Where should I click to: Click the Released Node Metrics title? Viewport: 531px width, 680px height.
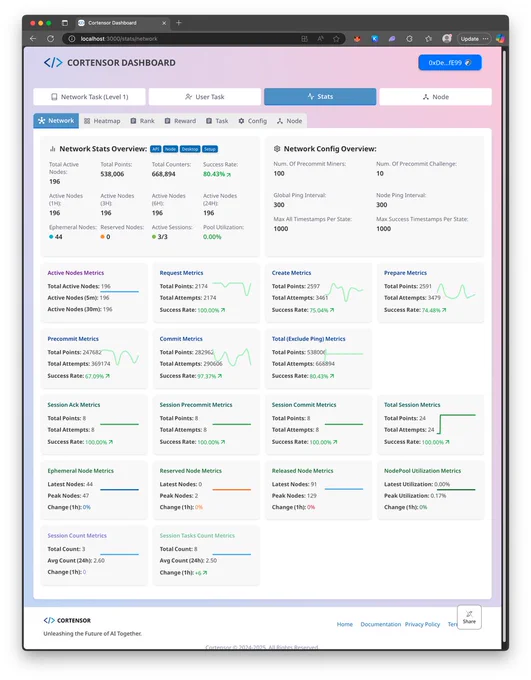[302, 471]
